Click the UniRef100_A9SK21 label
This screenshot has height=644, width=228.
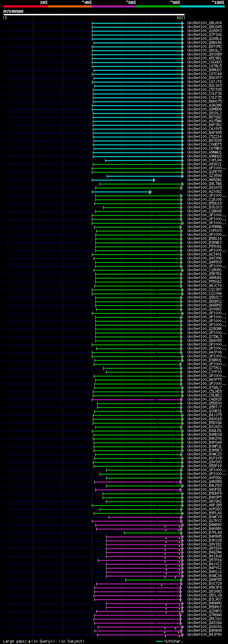(204, 164)
